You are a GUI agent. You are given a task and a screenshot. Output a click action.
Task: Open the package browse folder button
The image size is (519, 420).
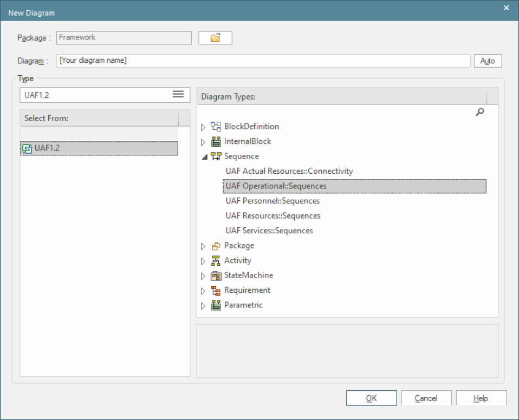(215, 38)
